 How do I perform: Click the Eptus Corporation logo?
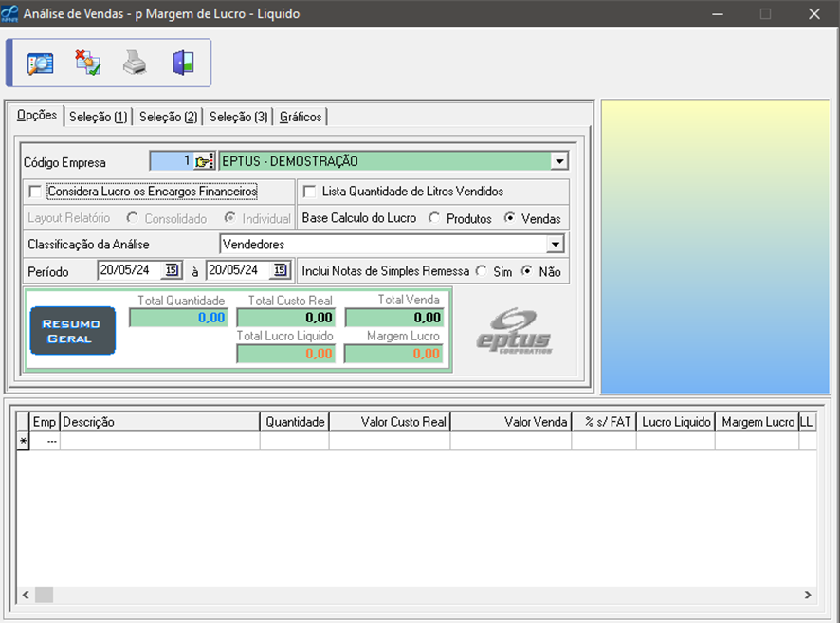click(x=515, y=331)
